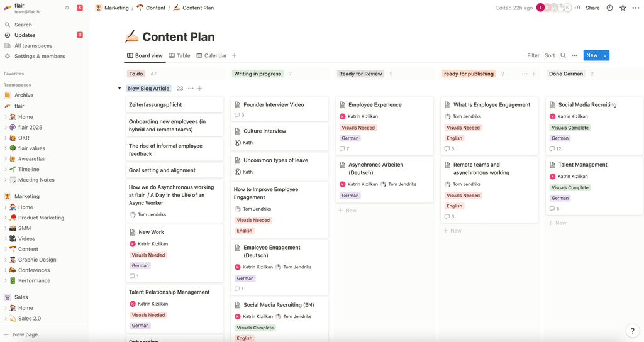Click the blue New button

point(592,55)
